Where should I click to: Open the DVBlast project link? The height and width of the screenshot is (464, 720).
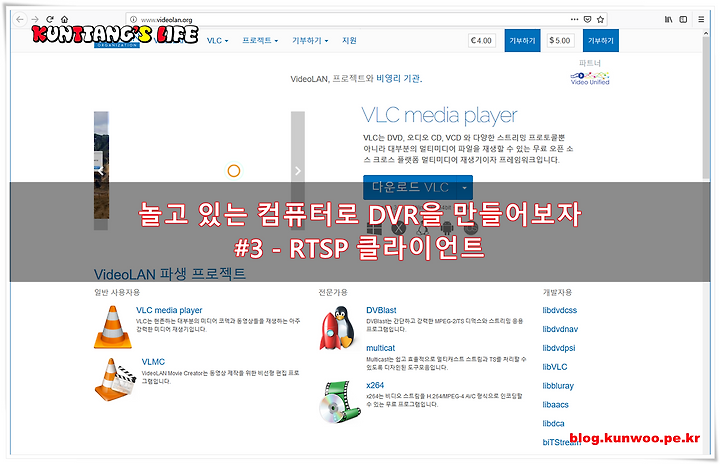click(x=381, y=310)
